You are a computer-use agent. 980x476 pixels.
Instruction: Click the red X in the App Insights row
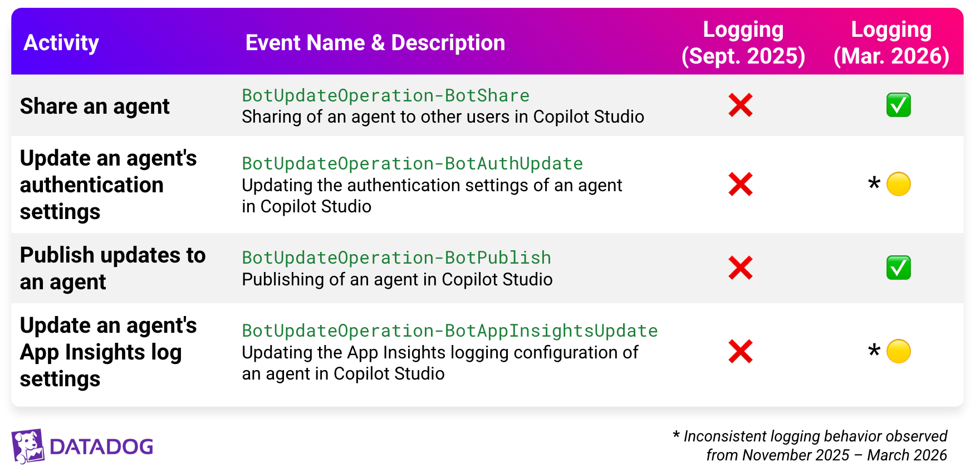[x=740, y=352]
